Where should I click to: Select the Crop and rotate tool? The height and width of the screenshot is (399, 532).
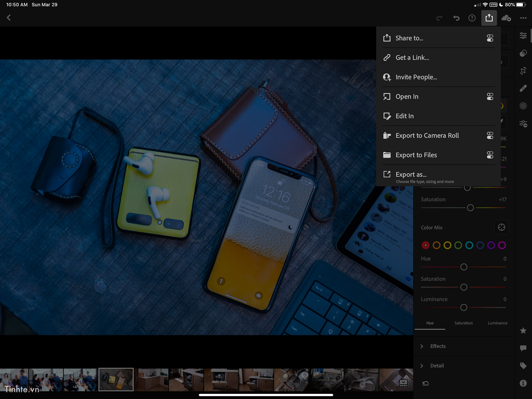pyautogui.click(x=523, y=70)
